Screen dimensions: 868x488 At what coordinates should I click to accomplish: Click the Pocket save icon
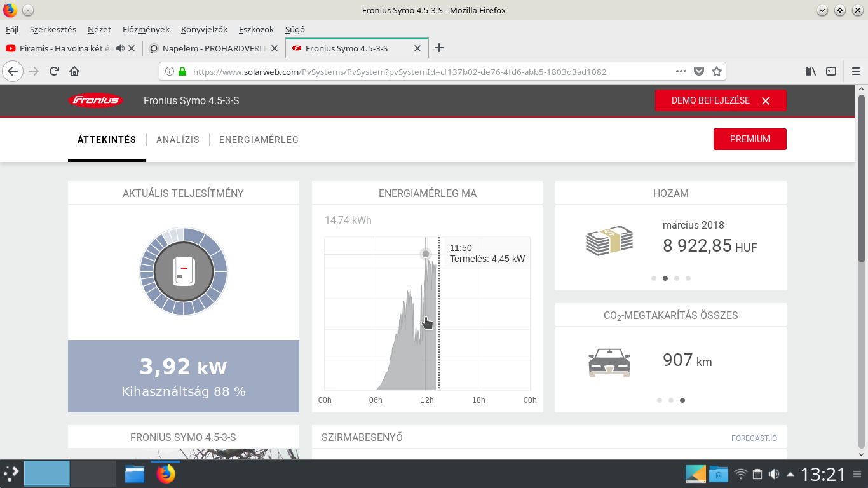coord(699,71)
